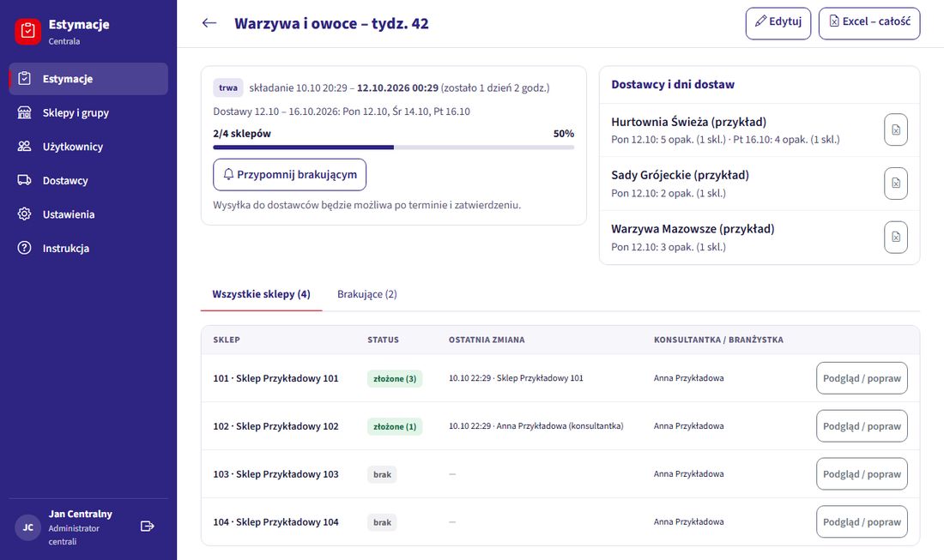944x560 pixels.
Task: Click the Sady Grójeckie (przykład) supplier name
Action: [681, 175]
